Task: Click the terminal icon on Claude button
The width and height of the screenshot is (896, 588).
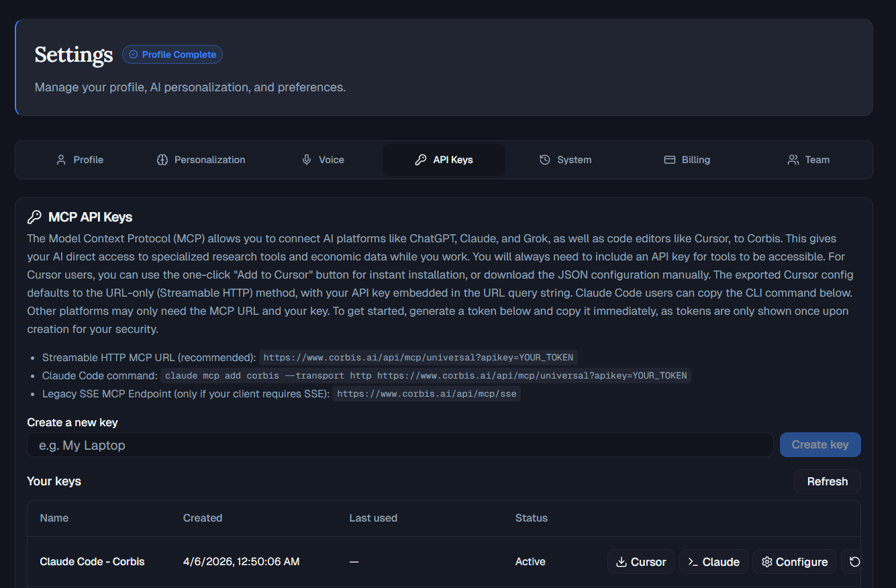Action: click(693, 562)
